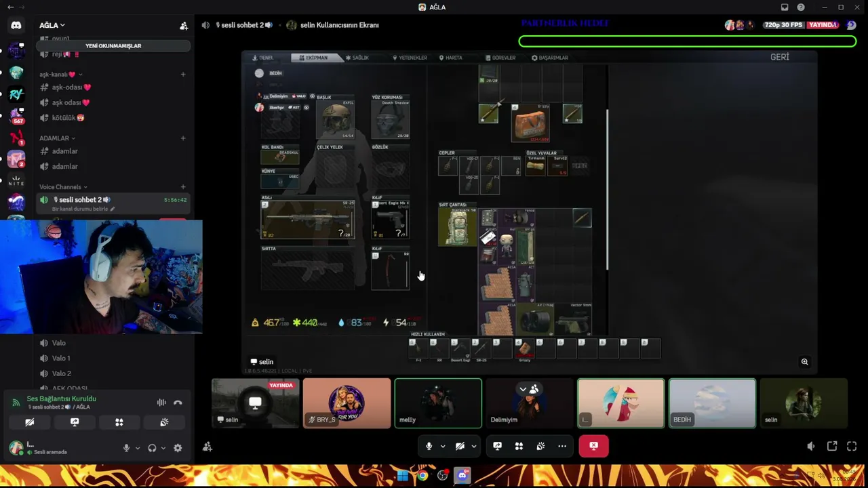The image size is (868, 488).
Task: Jump to YENİ OKUNMAMIŞLAR unread messages
Action: 113,45
